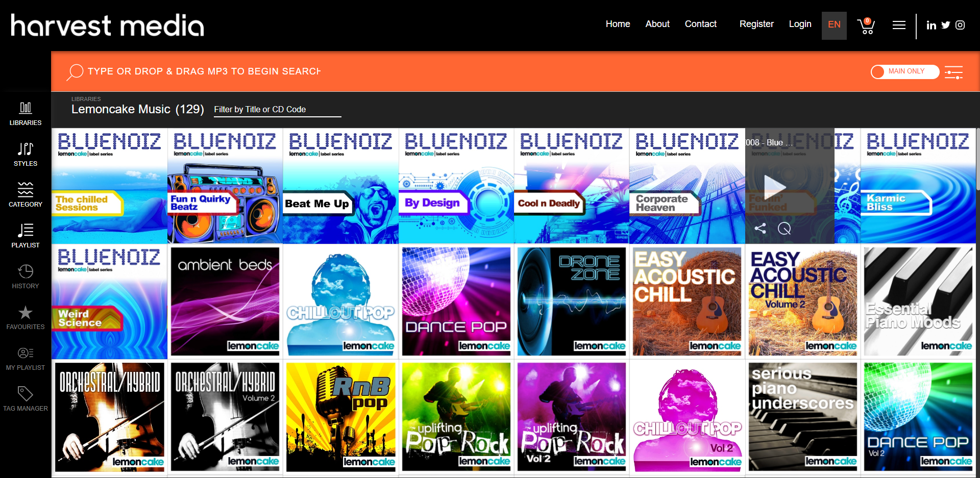Image resolution: width=980 pixels, height=478 pixels.
Task: Open the Category sidebar icon
Action: tap(26, 189)
